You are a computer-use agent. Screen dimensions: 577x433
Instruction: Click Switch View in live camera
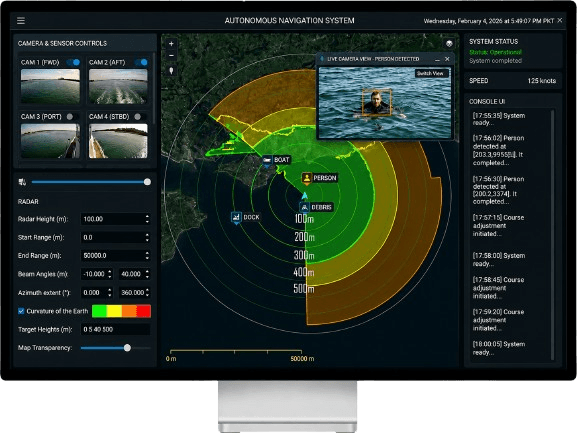(430, 74)
